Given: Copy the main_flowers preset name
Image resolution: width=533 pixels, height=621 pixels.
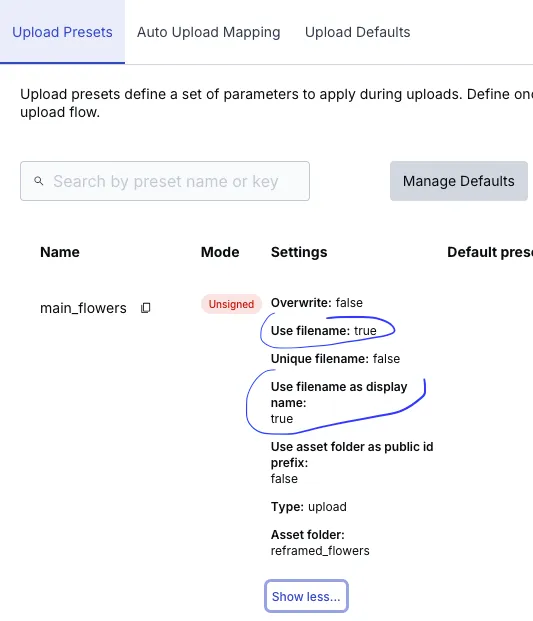Looking at the screenshot, I should (146, 308).
